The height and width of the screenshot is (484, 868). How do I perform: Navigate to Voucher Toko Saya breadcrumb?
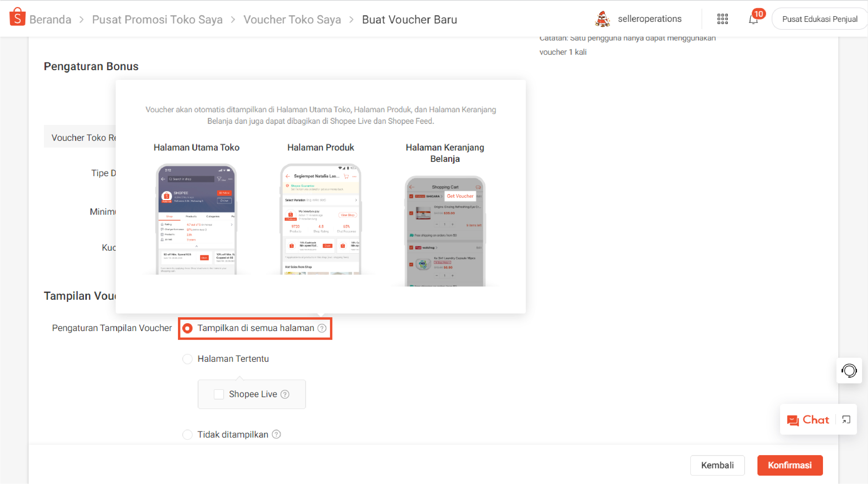(x=292, y=19)
